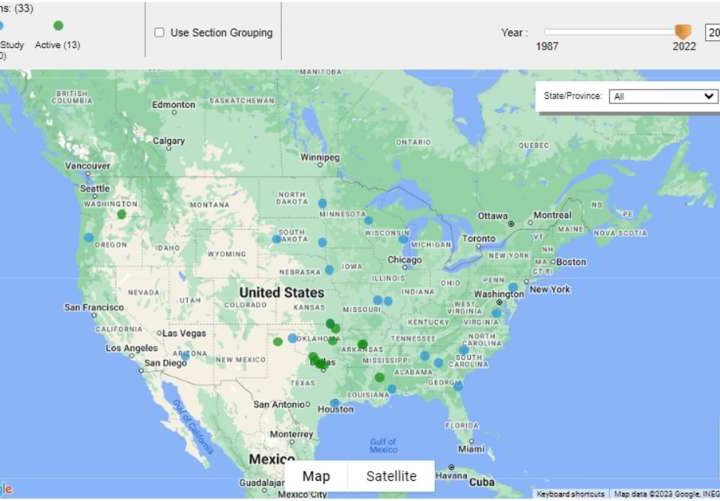Click the year input field

712,32
